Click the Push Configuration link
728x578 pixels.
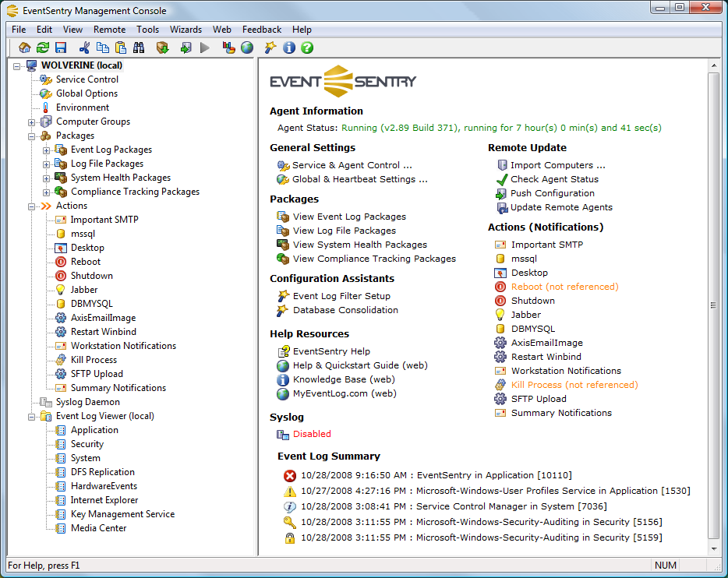coord(553,193)
